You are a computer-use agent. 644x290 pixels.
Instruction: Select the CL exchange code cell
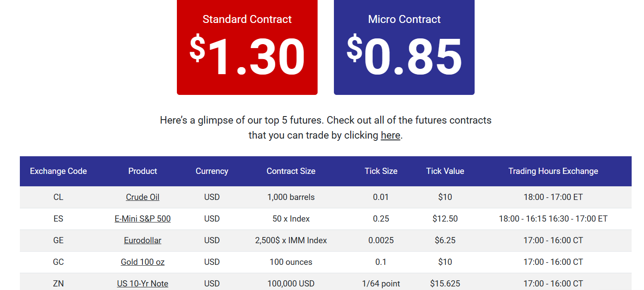click(x=58, y=197)
